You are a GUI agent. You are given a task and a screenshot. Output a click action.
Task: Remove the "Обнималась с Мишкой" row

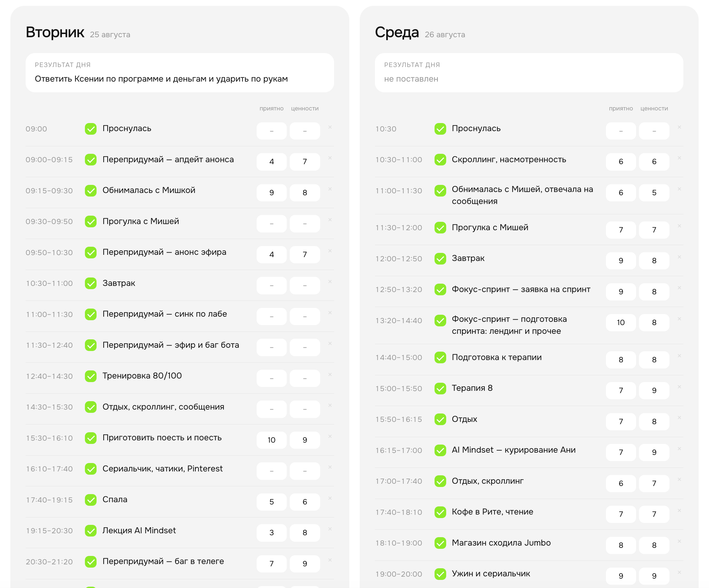[330, 189]
